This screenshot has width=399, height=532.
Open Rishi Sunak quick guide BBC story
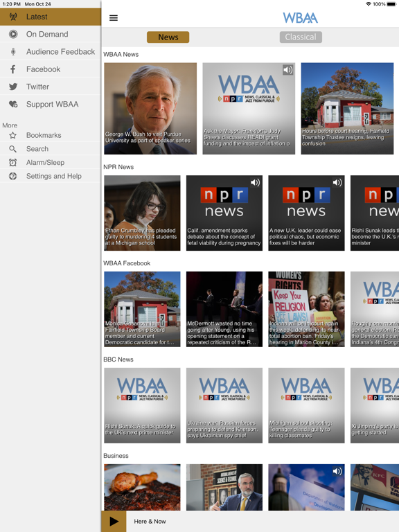[142, 405]
